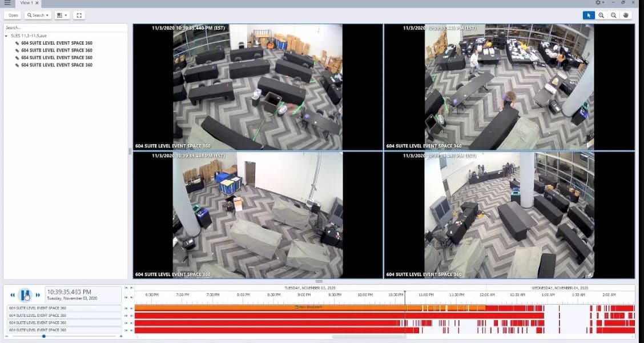Open settings gear dropdown

[599, 3]
